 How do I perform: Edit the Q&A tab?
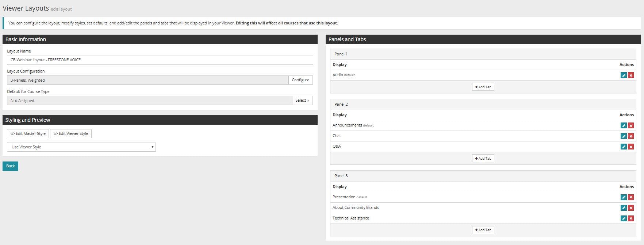(624, 147)
